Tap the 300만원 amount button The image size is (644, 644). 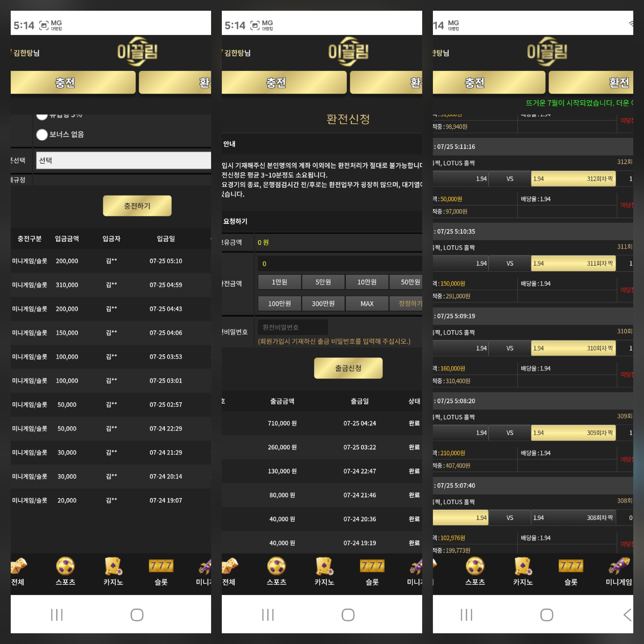coord(323,303)
